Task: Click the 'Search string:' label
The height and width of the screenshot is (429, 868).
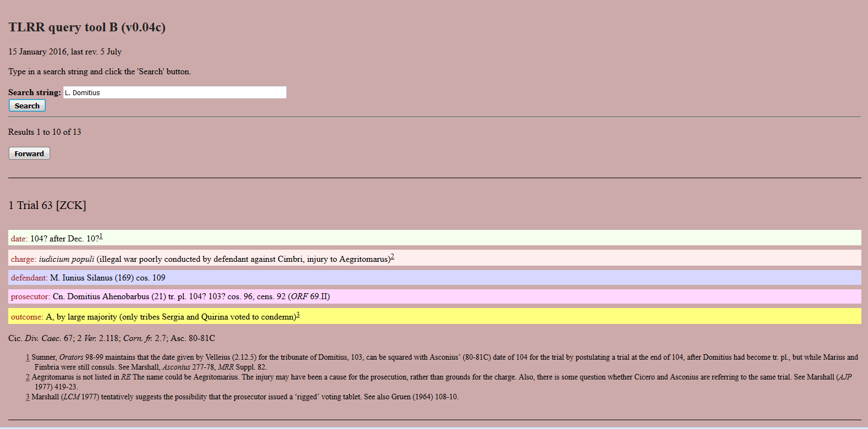Action: tap(35, 92)
